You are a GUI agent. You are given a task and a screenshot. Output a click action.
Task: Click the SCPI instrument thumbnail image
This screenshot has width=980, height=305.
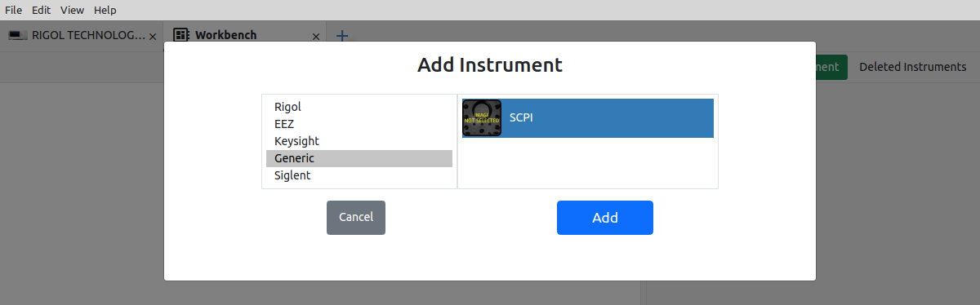(482, 118)
